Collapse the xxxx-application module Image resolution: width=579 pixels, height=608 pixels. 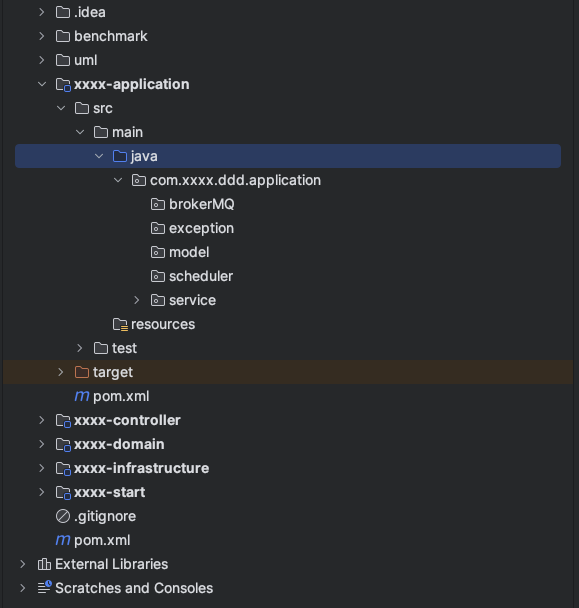click(x=42, y=84)
